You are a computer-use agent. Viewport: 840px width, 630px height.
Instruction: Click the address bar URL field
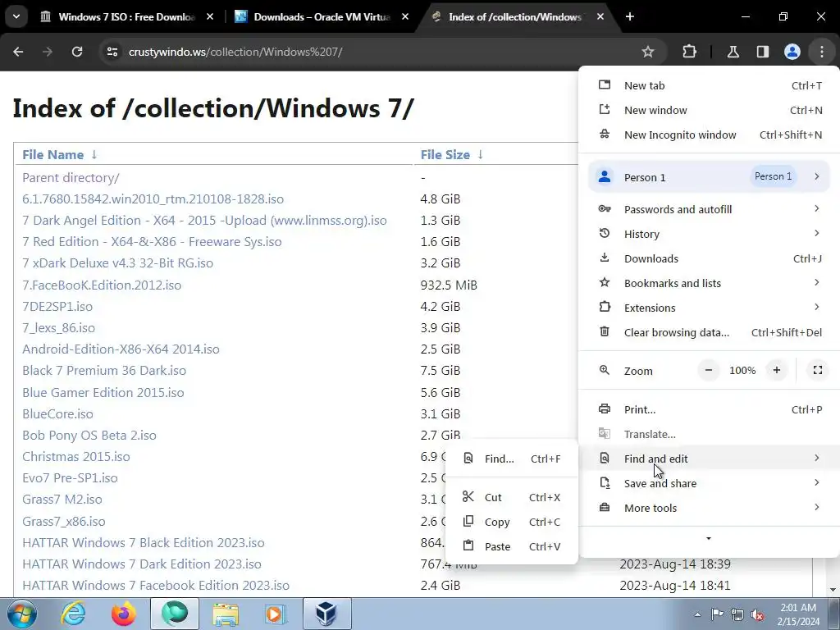[x=375, y=52]
